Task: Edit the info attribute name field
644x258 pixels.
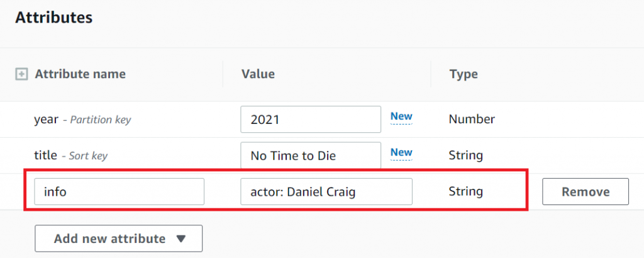Action: [x=119, y=192]
